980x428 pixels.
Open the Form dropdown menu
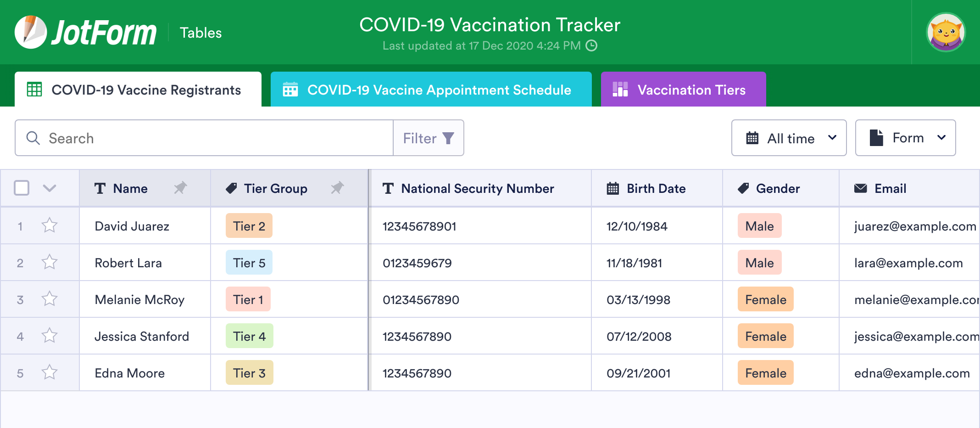[x=905, y=138]
